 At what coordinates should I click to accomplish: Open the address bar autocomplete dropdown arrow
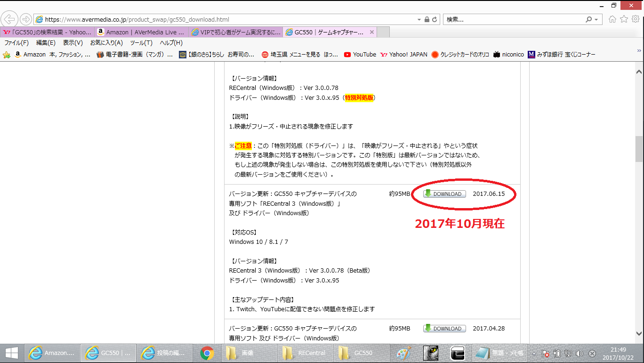click(419, 20)
